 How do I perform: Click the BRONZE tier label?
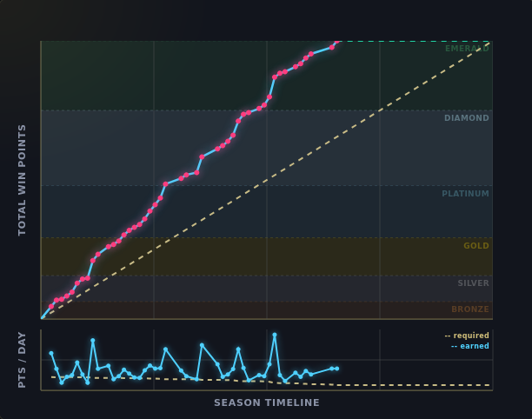[x=470, y=309]
